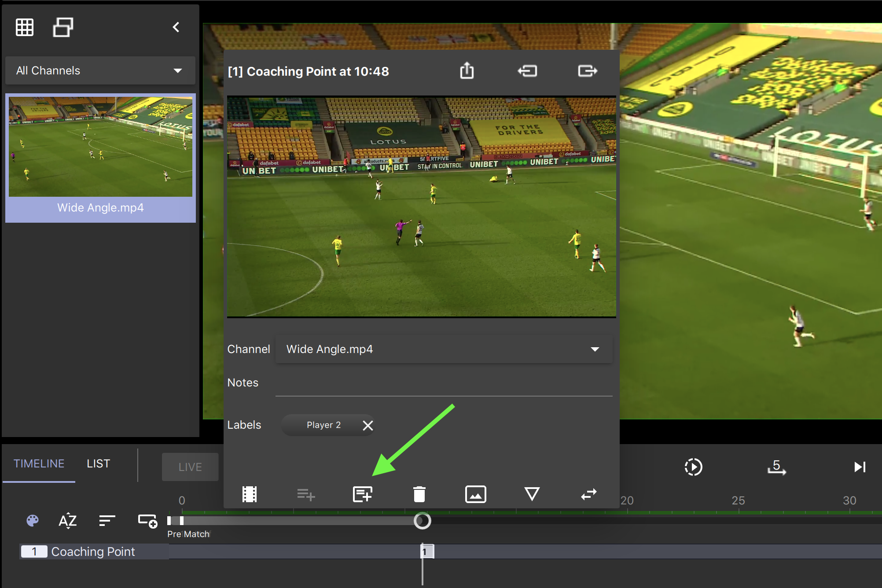Click the share/export icon in coaching point header
882x588 pixels.
click(467, 70)
